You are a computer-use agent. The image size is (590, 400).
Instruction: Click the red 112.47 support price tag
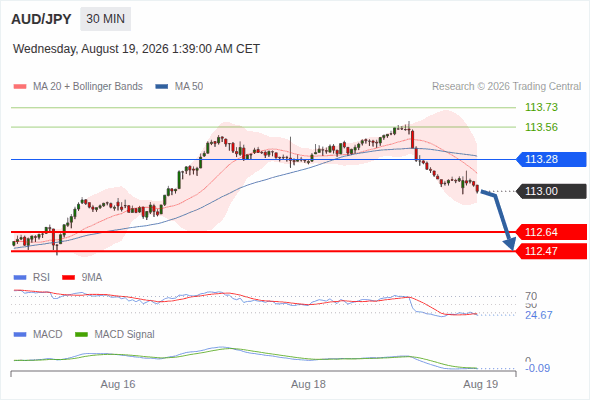551,251
